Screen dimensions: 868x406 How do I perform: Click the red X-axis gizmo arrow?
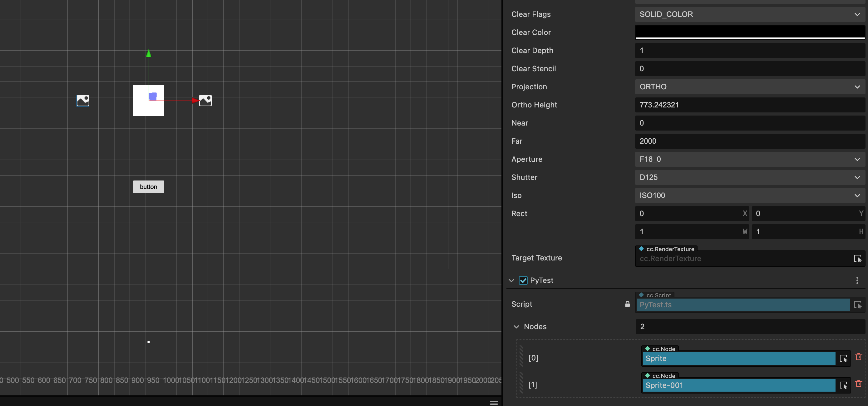pos(195,100)
